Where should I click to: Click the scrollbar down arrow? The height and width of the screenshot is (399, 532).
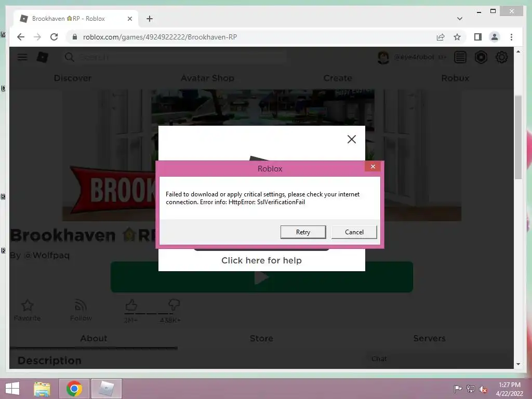coord(518,364)
